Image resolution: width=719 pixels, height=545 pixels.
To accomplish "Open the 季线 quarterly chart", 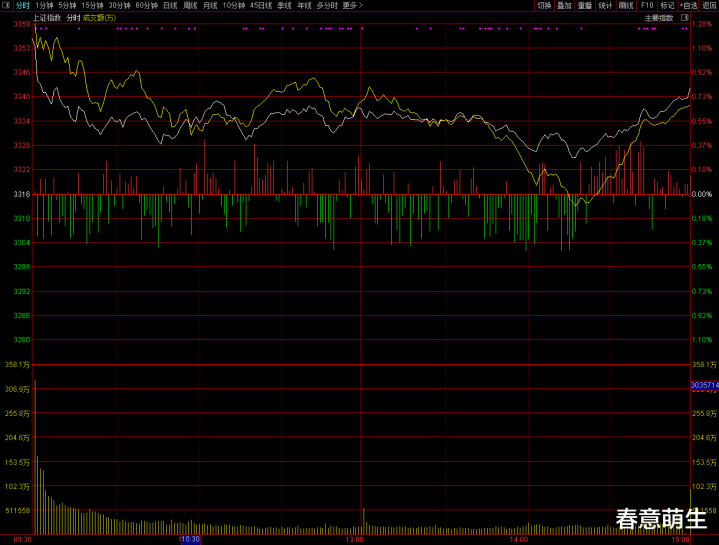I will pyautogui.click(x=284, y=6).
